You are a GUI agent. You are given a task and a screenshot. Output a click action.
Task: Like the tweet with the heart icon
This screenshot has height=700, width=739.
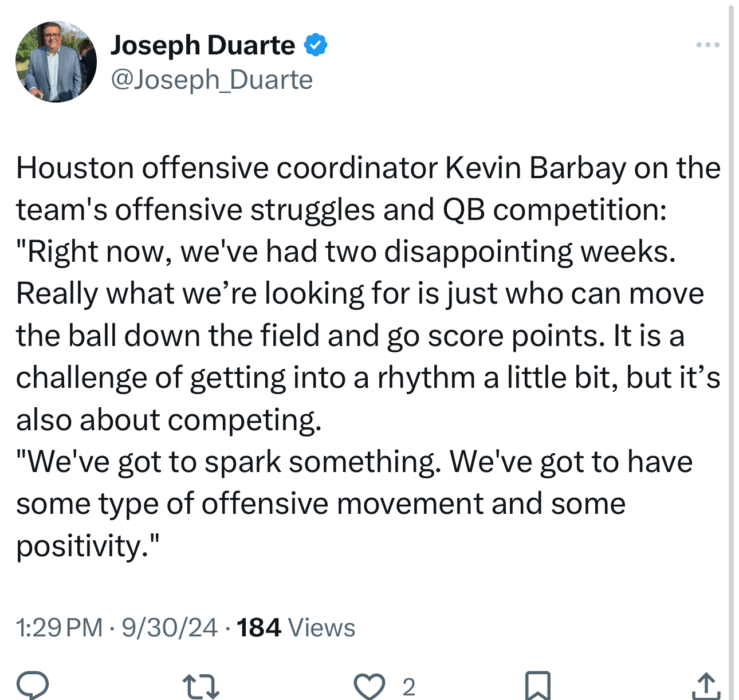coord(369,686)
